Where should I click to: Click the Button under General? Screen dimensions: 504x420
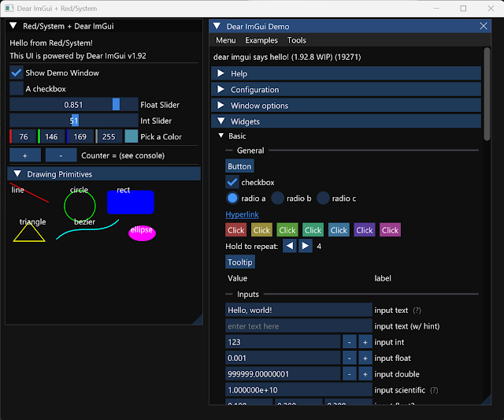(239, 166)
